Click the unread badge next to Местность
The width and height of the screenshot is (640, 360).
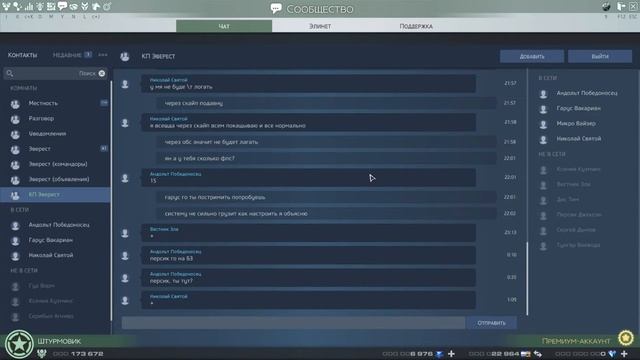tap(104, 103)
